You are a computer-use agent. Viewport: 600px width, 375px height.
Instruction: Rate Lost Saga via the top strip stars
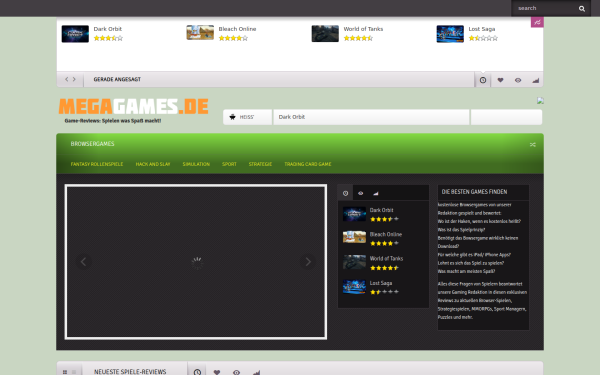pos(483,38)
